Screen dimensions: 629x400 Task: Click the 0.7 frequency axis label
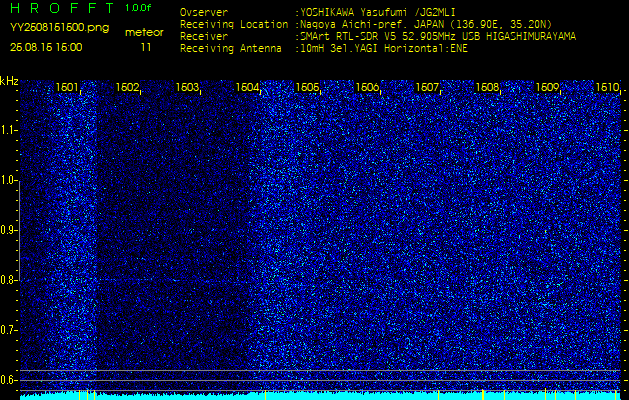[x=8, y=330]
